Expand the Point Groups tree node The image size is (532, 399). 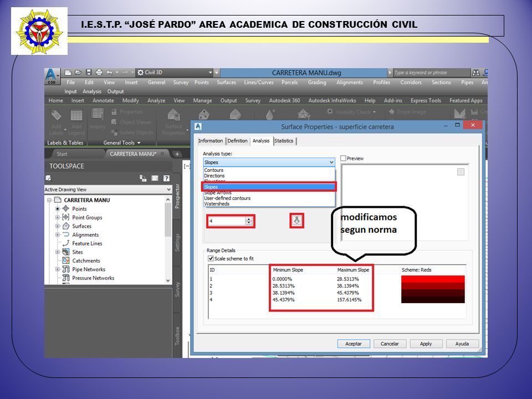(x=57, y=217)
